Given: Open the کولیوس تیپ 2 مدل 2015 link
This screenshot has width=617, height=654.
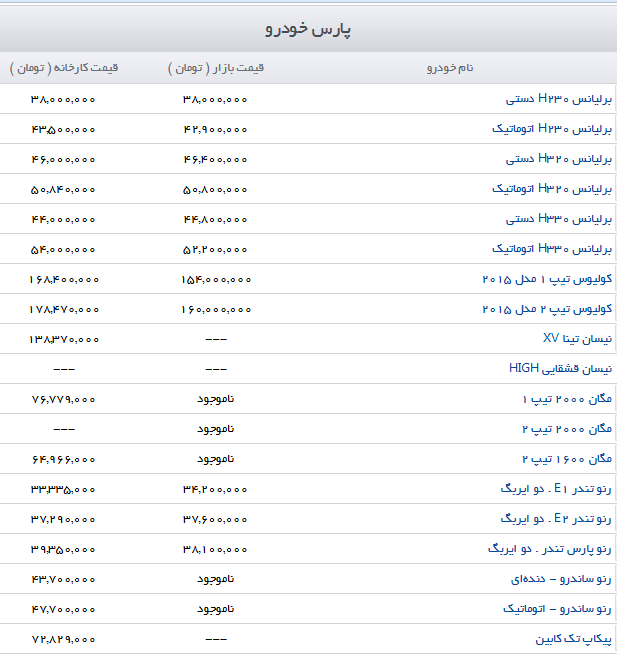Looking at the screenshot, I should click(x=547, y=309).
